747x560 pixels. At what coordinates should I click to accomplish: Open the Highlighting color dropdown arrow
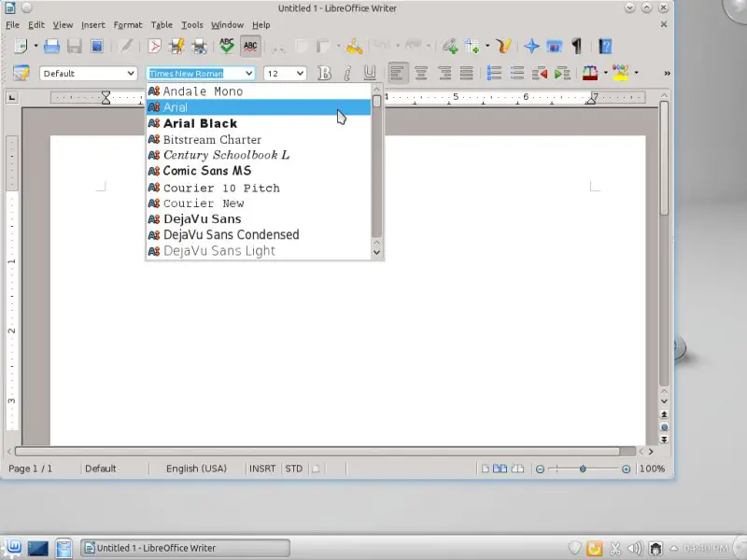coord(636,73)
